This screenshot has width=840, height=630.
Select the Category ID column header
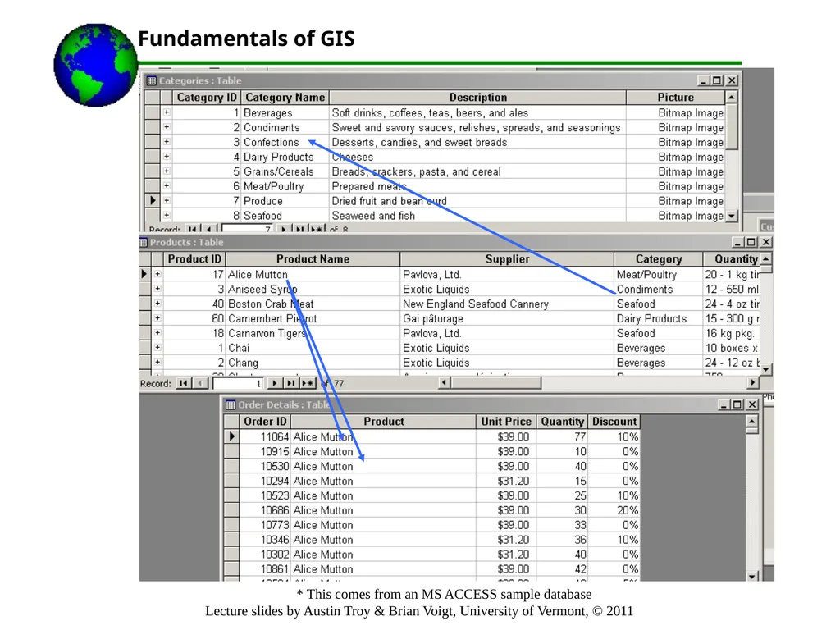[206, 98]
